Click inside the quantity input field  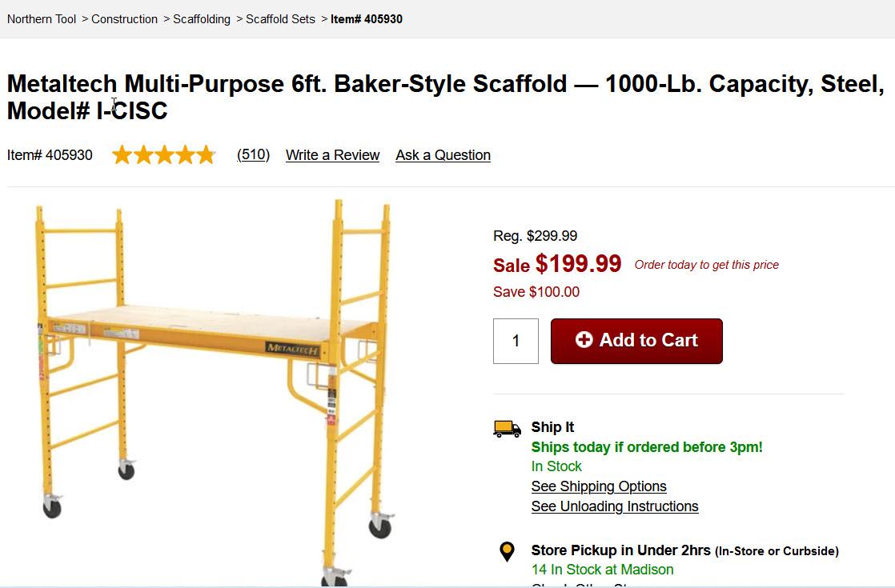(516, 341)
